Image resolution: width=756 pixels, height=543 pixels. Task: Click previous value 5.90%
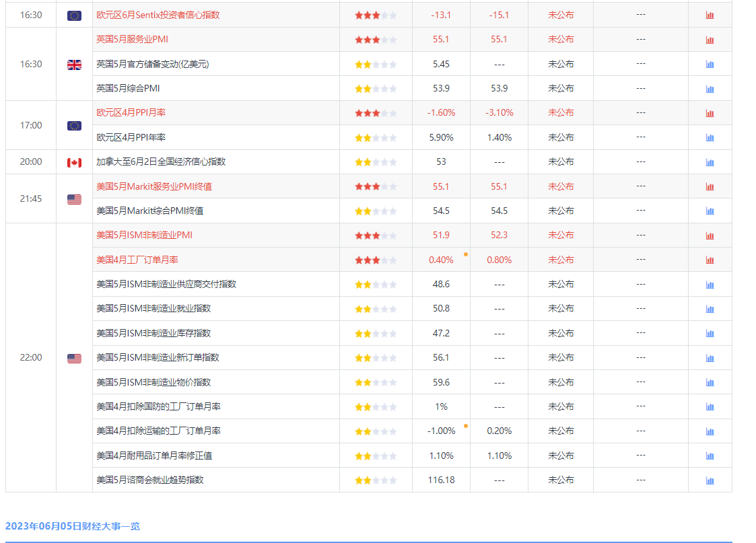[441, 137]
